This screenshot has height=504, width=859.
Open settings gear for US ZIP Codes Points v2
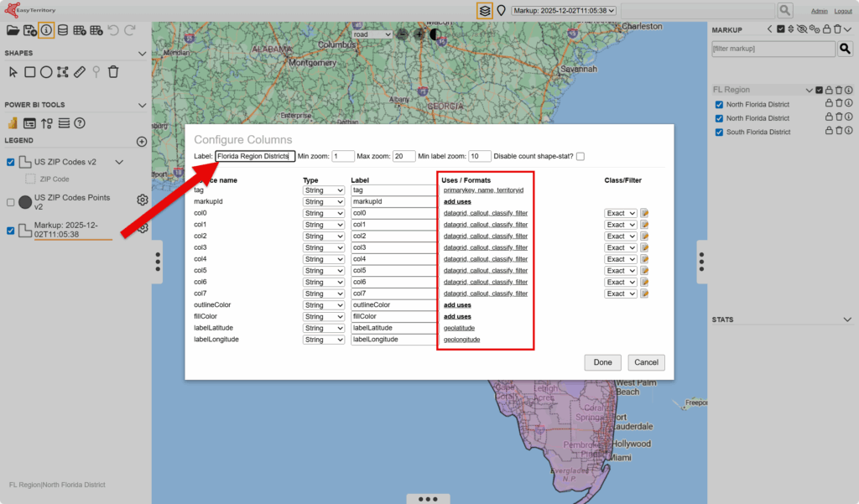click(143, 200)
